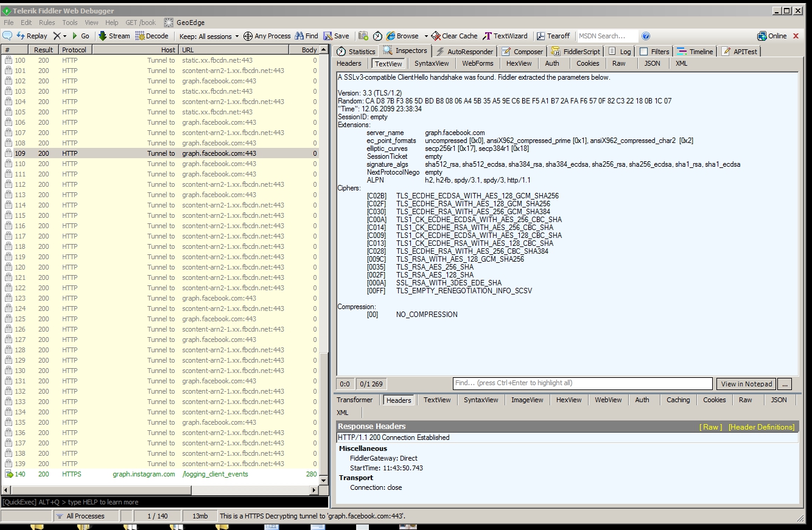Open the Tools menu
The width and height of the screenshot is (812, 530).
(x=70, y=23)
